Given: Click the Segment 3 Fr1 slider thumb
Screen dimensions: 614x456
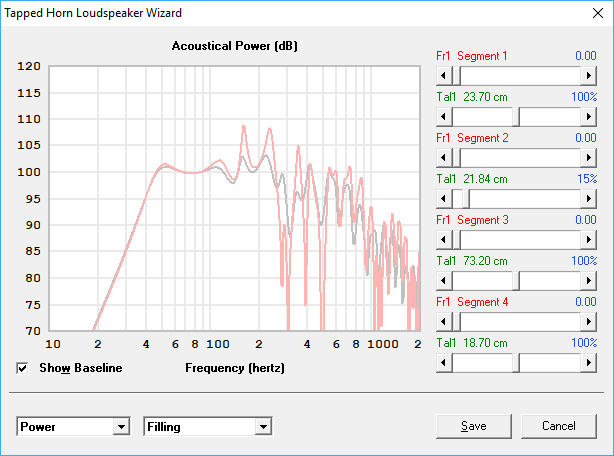Looking at the screenshot, I should tap(456, 240).
